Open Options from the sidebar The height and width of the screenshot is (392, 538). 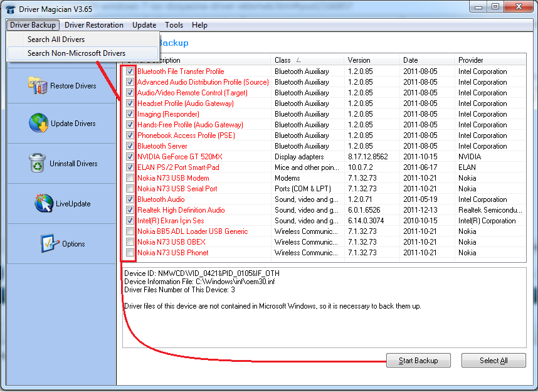(x=61, y=244)
